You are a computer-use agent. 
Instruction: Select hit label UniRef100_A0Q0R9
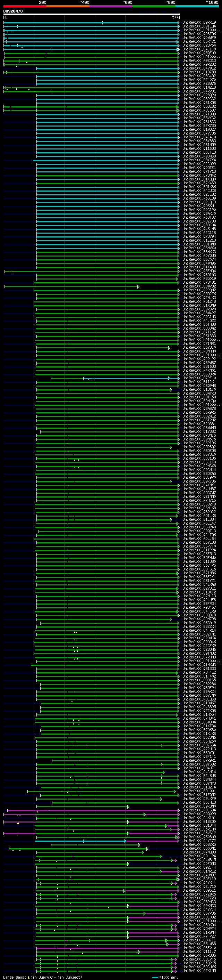[x=199, y=814]
